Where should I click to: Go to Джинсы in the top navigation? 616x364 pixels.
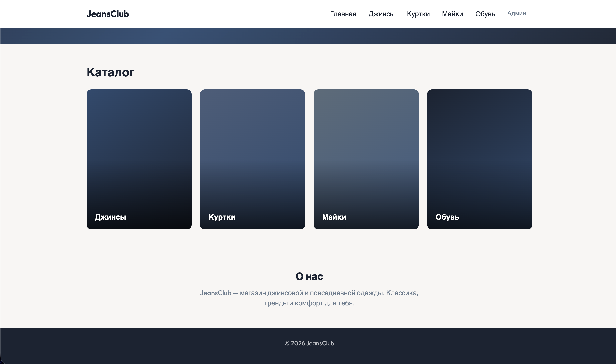point(381,14)
